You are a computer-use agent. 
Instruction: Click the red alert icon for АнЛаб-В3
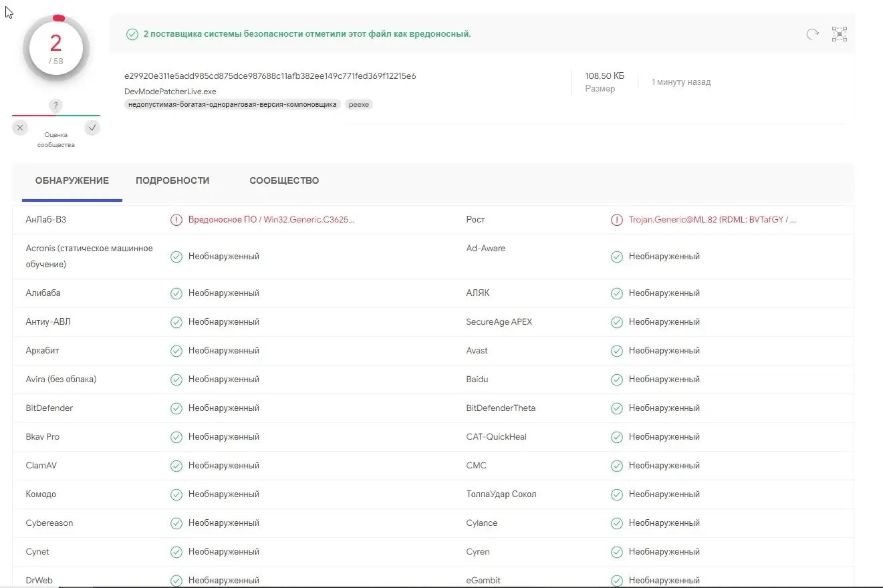(176, 220)
